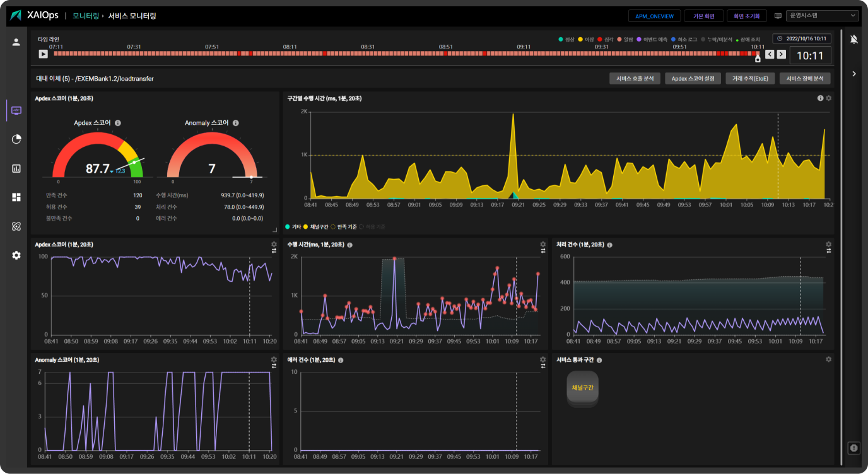Click the info icon beside 처리 건수 title
Screen dimensions: 868x474
[x=609, y=245]
